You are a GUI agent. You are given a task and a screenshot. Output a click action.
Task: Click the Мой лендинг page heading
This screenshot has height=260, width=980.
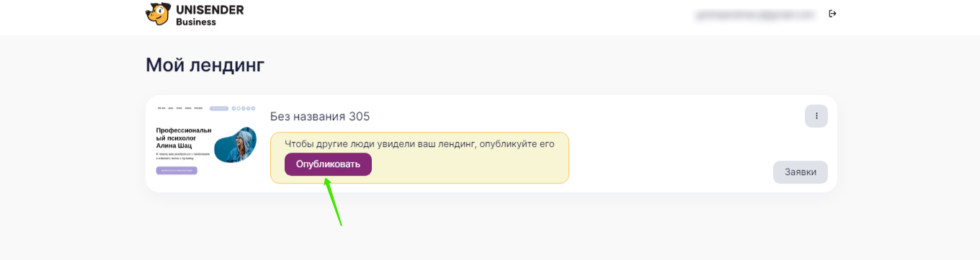click(205, 66)
